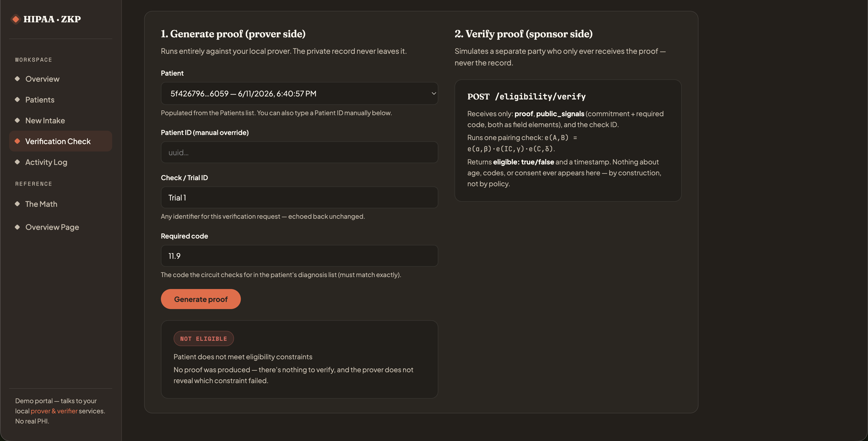
Task: Open the Patient dropdown chevron
Action: click(434, 93)
